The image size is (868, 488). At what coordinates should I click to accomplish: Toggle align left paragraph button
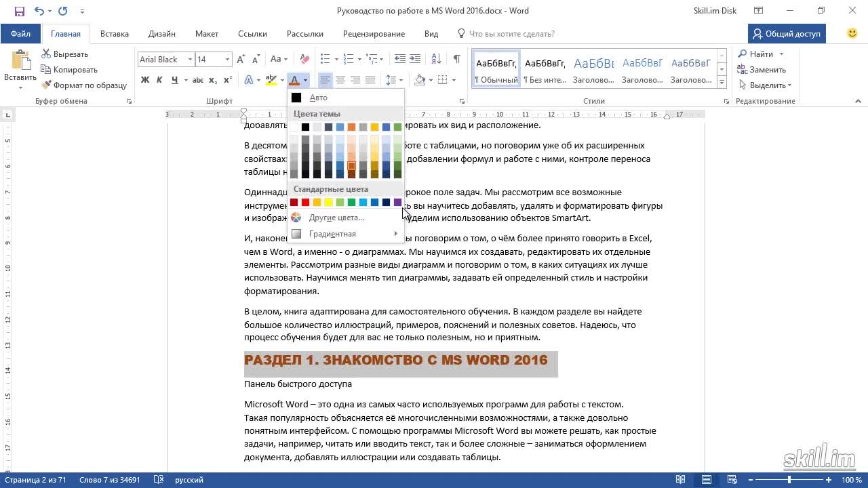click(x=325, y=80)
